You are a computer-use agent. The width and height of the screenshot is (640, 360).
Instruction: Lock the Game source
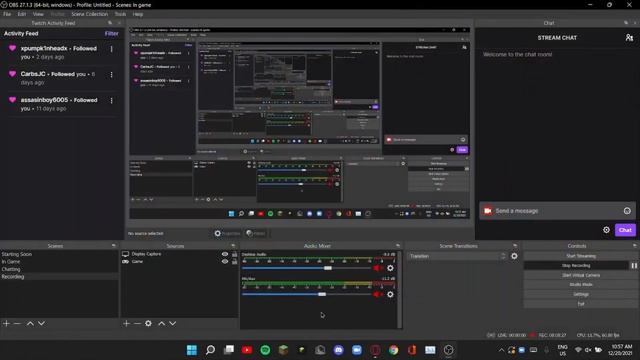coord(235,261)
